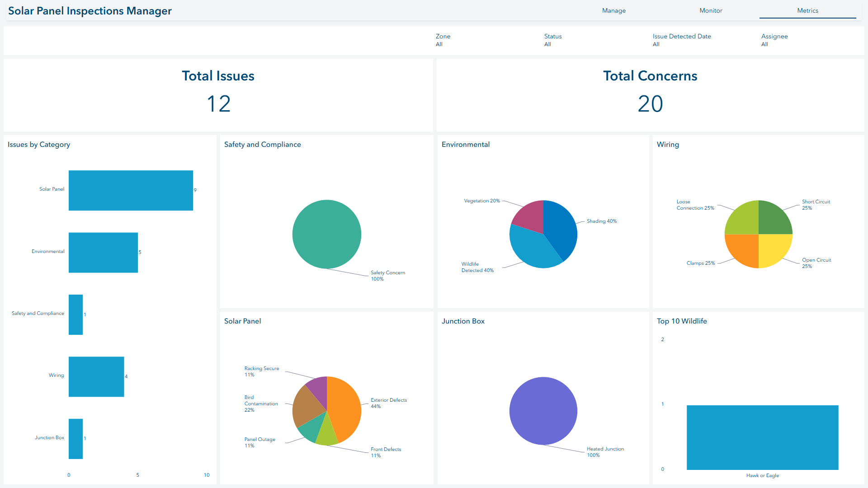Click the Junction Box category bar
868x488 pixels.
pos(75,439)
